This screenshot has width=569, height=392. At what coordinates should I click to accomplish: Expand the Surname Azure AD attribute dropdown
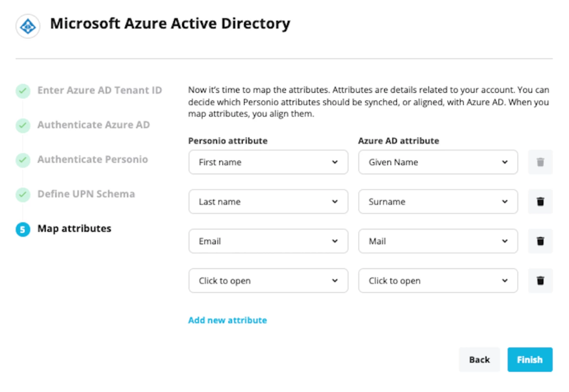[x=438, y=201]
